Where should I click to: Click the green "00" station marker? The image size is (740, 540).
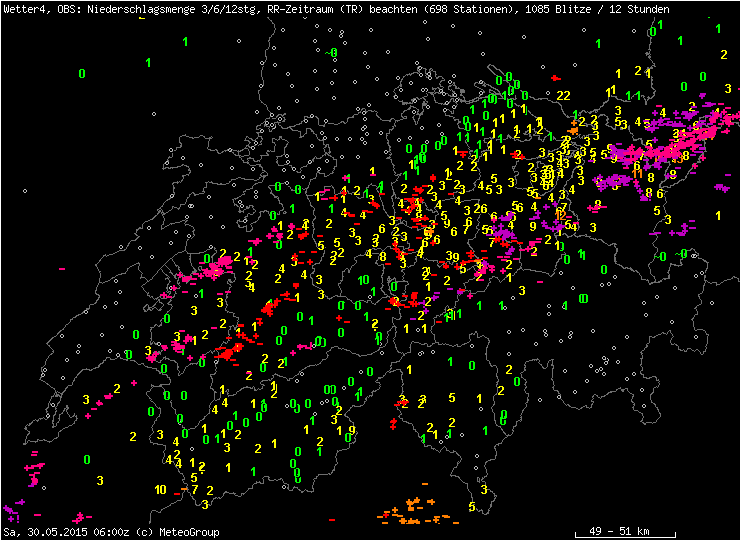pyautogui.click(x=330, y=389)
